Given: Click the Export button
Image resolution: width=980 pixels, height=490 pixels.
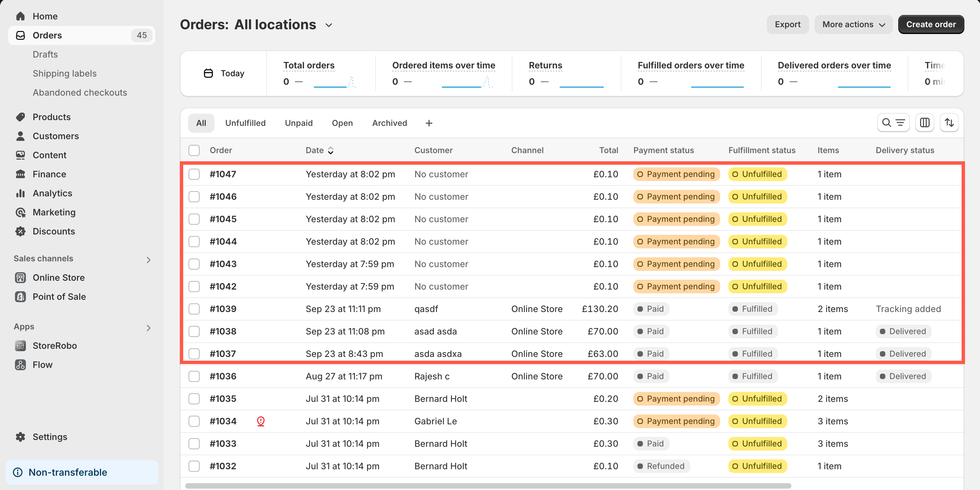Looking at the screenshot, I should click(x=788, y=24).
